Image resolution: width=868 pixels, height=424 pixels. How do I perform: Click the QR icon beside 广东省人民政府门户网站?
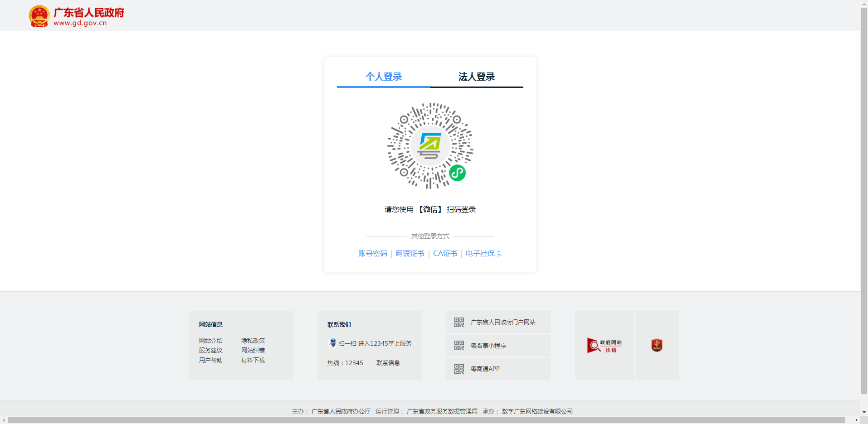[459, 322]
